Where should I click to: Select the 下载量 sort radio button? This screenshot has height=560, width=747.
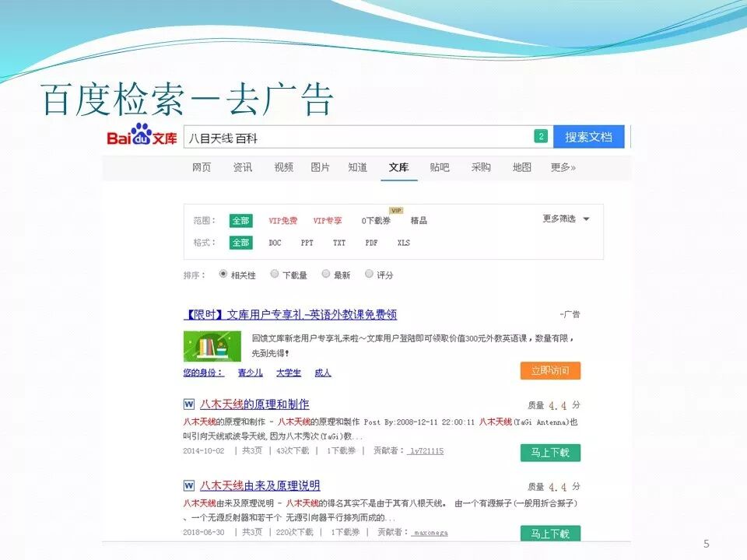point(275,274)
